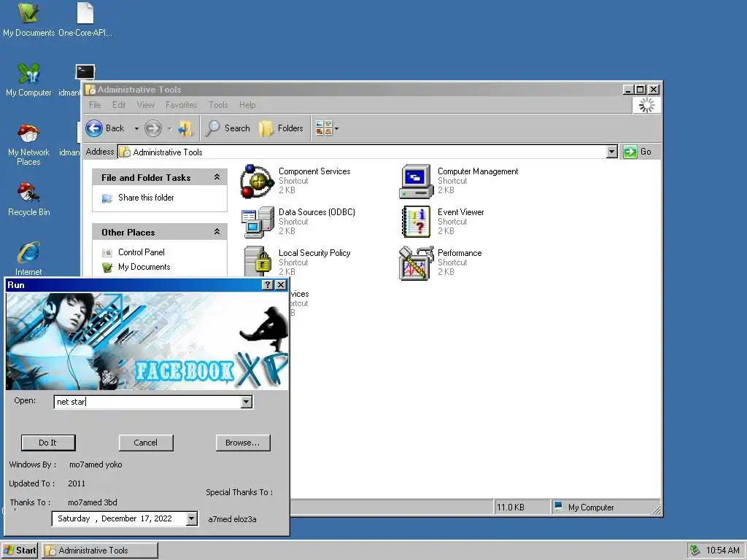
Task: Click the taskbar clock showing 10:54 AM
Action: [x=722, y=550]
